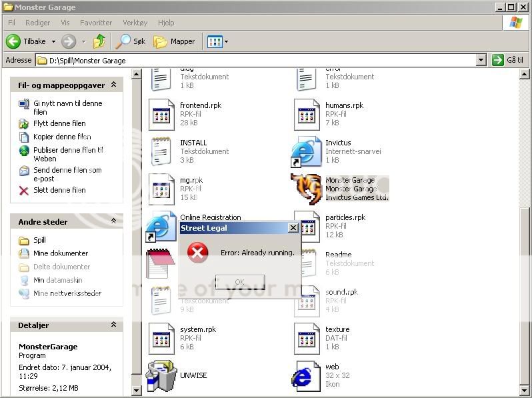The height and width of the screenshot is (398, 532).
Task: Click the notepad icon left of the dialog
Action: [x=160, y=263]
